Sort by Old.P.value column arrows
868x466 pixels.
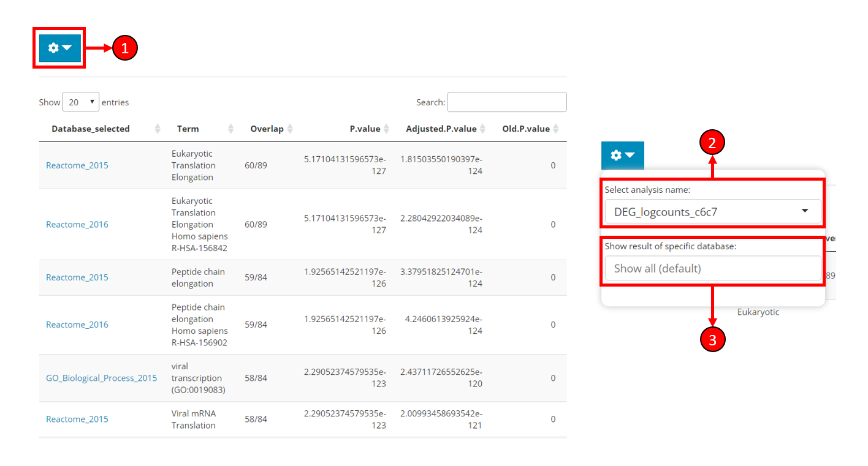556,129
